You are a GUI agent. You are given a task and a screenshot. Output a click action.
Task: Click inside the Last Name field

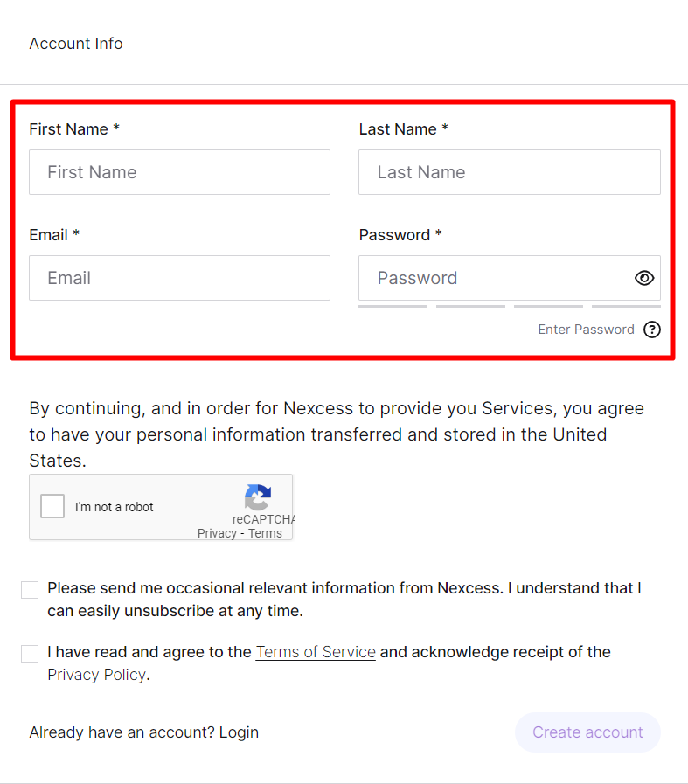509,172
